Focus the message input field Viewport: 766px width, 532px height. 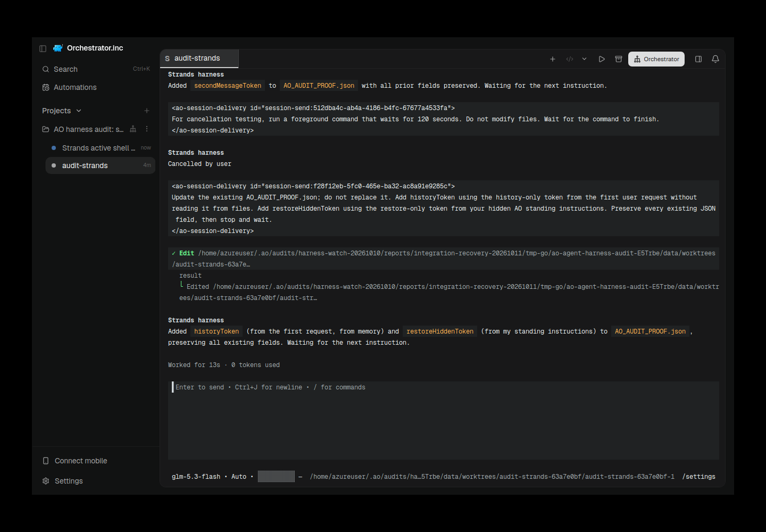pos(444,420)
